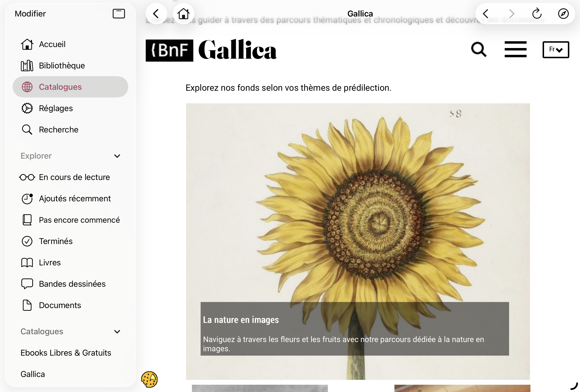Open the Bibliothèque section

(x=70, y=65)
